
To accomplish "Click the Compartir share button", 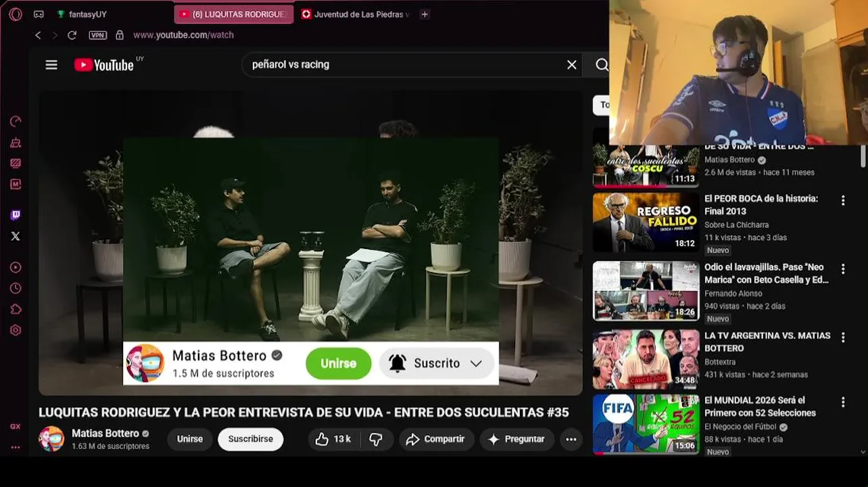I will (436, 439).
